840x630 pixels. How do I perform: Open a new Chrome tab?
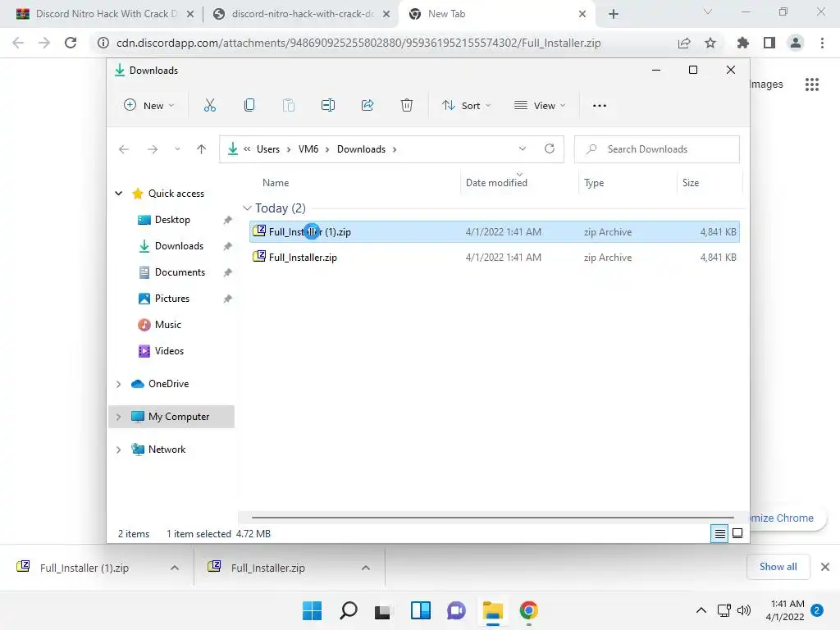click(614, 14)
